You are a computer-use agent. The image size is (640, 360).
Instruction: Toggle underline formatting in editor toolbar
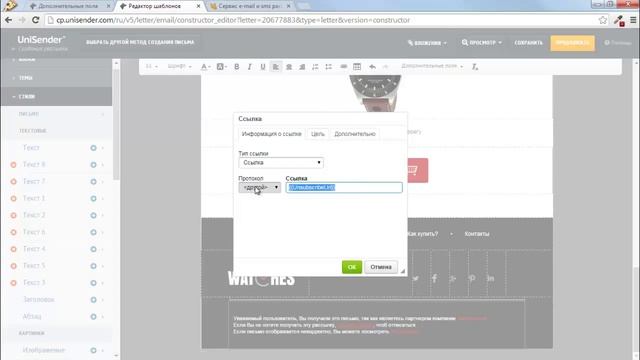point(262,67)
